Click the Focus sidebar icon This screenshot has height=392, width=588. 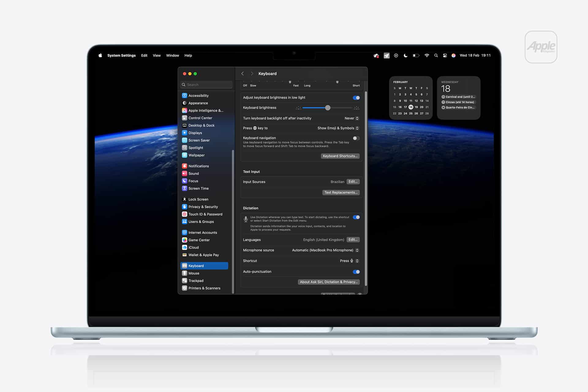click(x=184, y=181)
